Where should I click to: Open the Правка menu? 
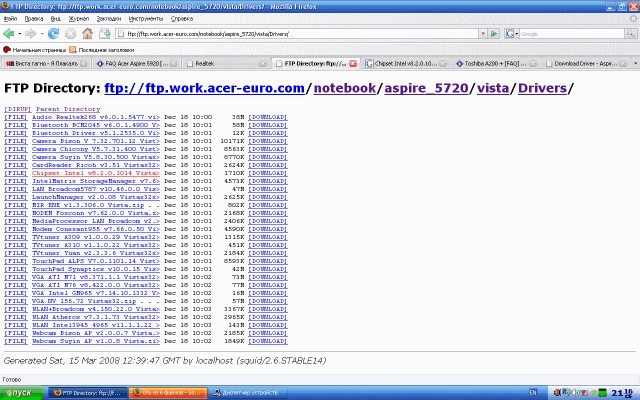click(x=33, y=19)
